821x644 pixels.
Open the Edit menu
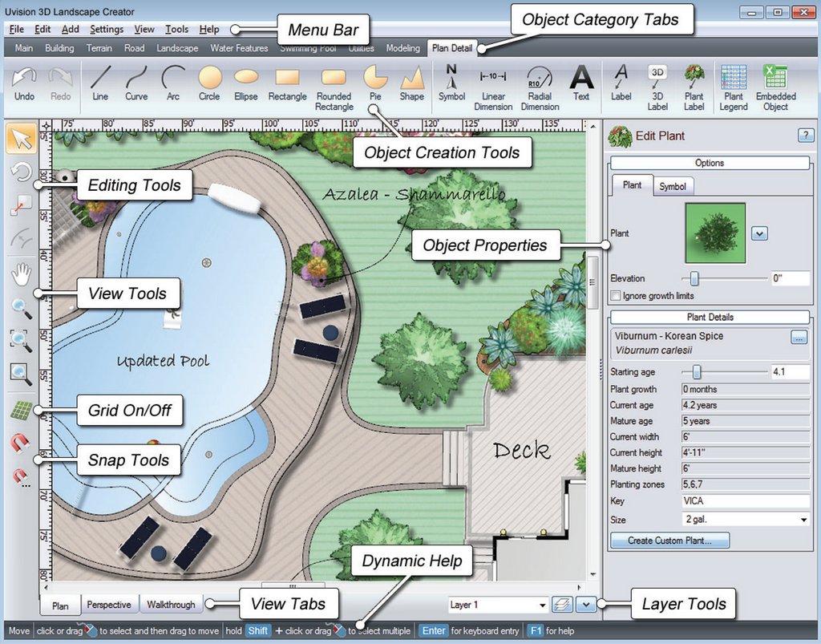click(42, 30)
